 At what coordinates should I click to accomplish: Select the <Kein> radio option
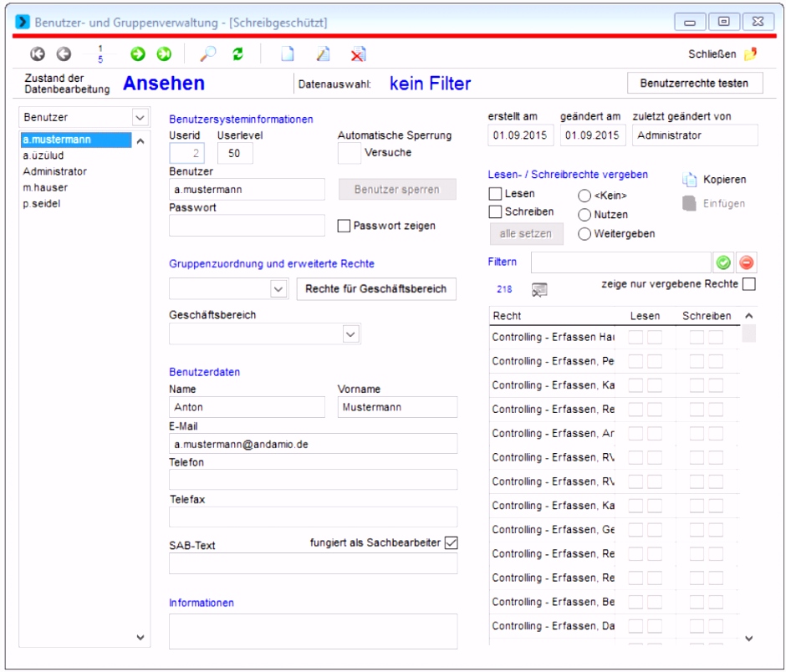pos(584,196)
